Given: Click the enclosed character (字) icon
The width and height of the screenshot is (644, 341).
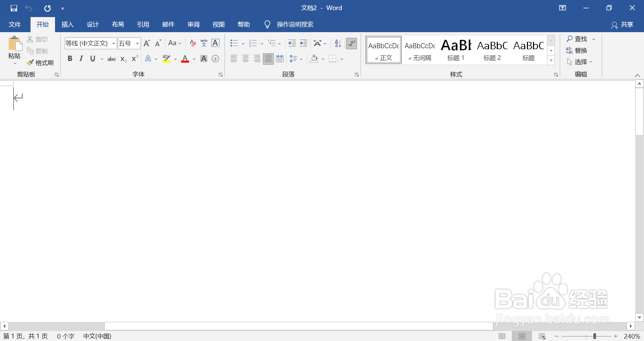Looking at the screenshot, I should click(215, 59).
